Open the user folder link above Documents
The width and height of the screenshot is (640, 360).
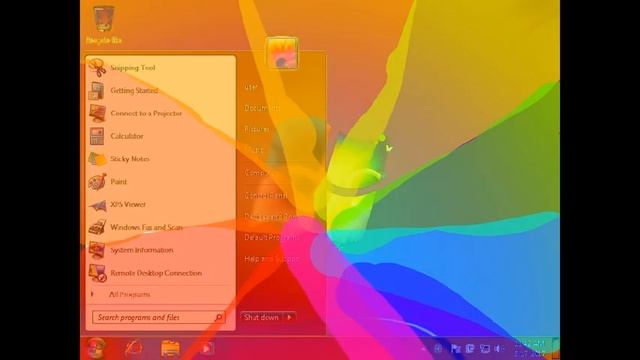point(251,87)
